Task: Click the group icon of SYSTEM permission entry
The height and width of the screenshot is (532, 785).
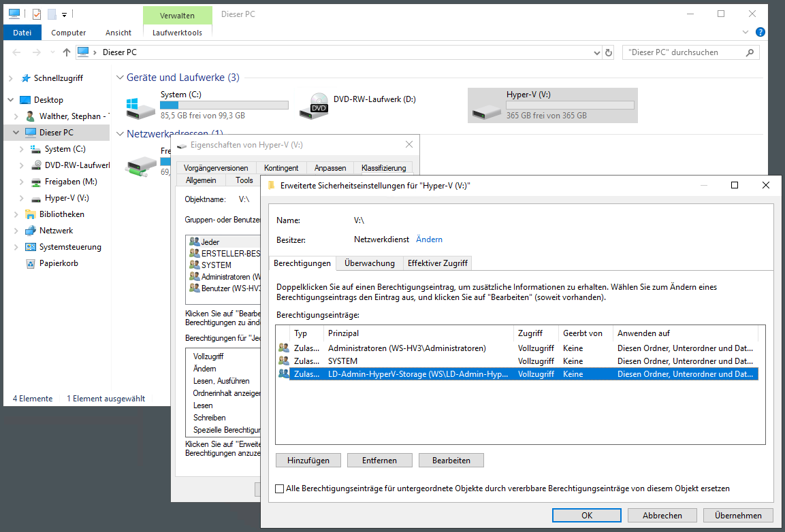Action: (x=284, y=361)
